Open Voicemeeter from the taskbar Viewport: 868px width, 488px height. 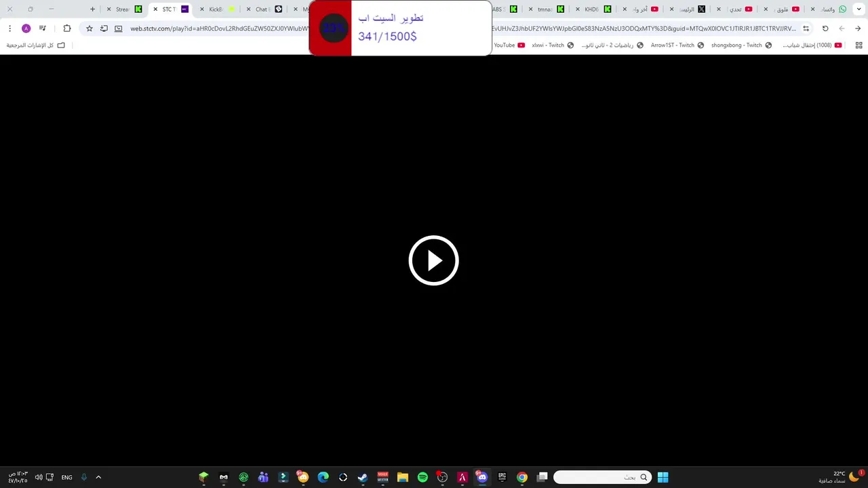[x=382, y=477]
